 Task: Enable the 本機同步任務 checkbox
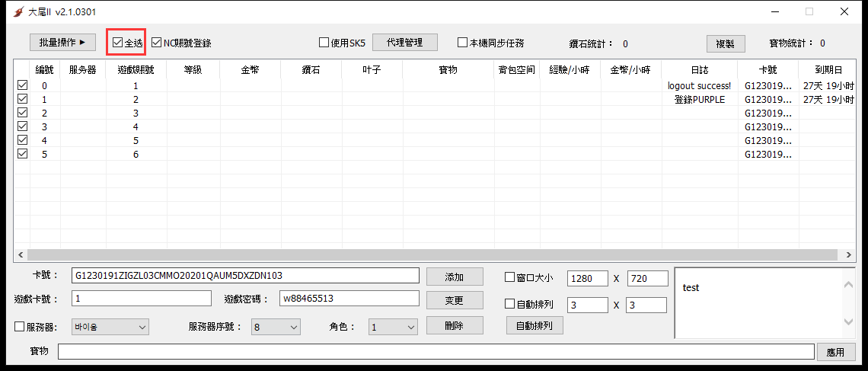pyautogui.click(x=462, y=43)
